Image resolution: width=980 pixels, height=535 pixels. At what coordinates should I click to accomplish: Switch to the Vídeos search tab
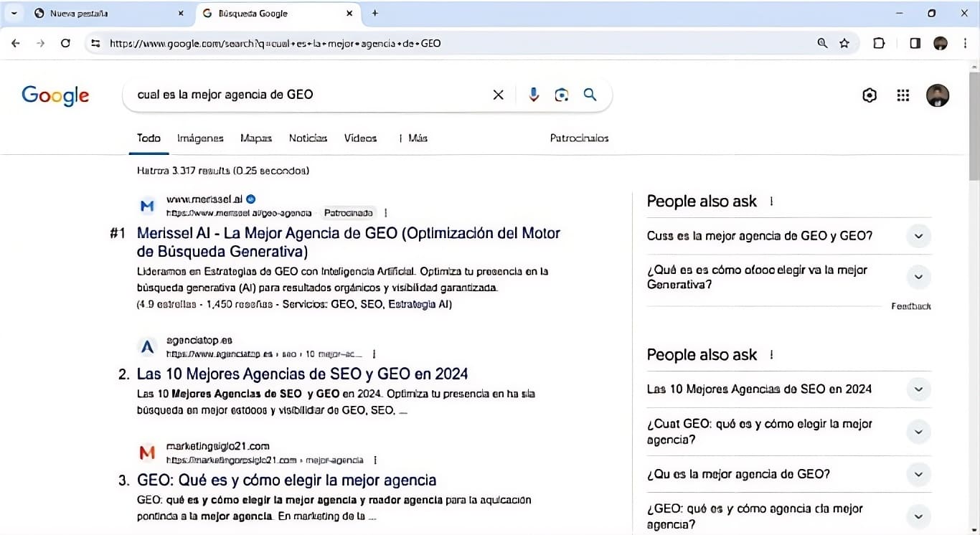(360, 138)
